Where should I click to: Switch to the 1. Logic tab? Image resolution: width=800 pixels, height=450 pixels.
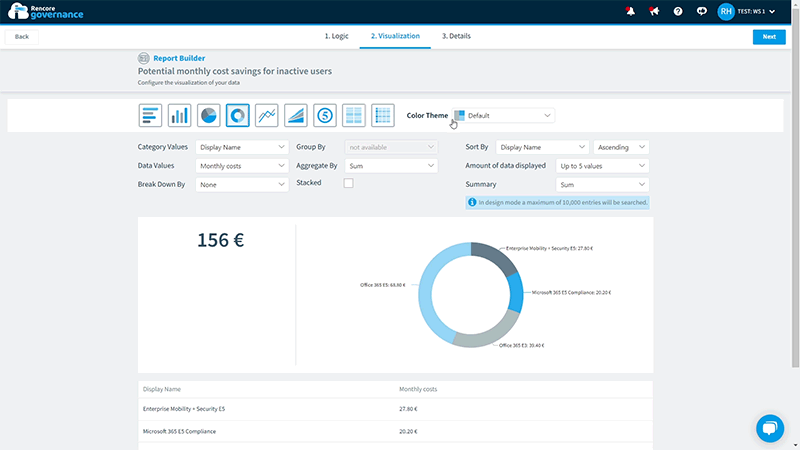pyautogui.click(x=336, y=36)
